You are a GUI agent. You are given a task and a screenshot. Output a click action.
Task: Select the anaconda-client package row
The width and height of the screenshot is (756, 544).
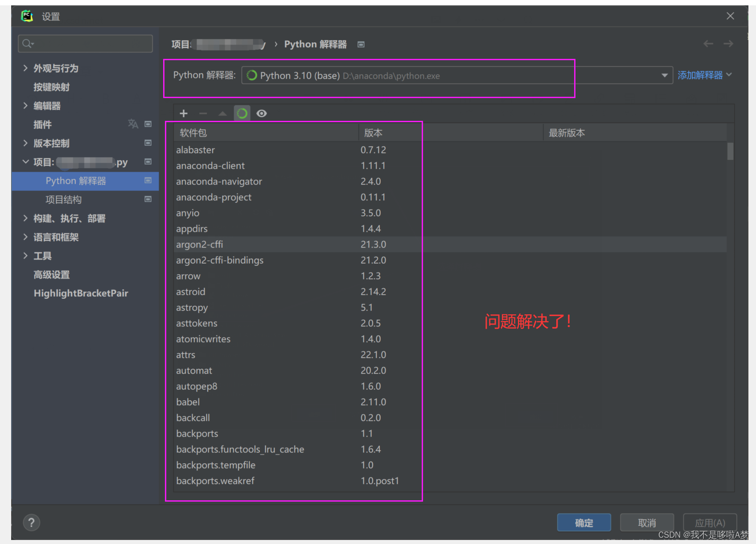point(450,165)
